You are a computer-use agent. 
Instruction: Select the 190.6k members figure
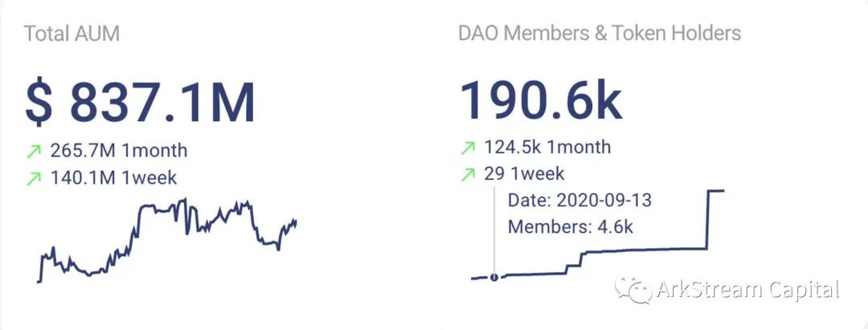click(x=542, y=101)
